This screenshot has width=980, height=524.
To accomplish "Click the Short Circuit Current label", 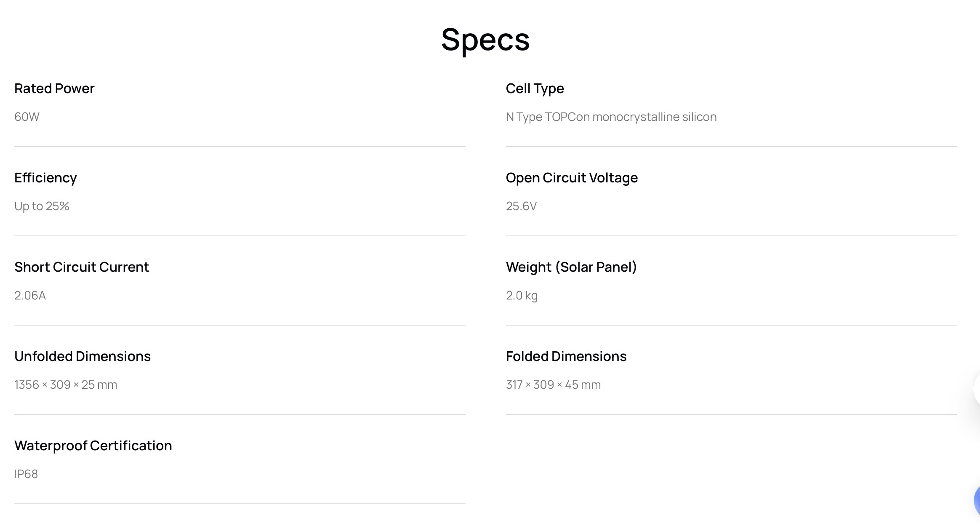I will point(82,267).
